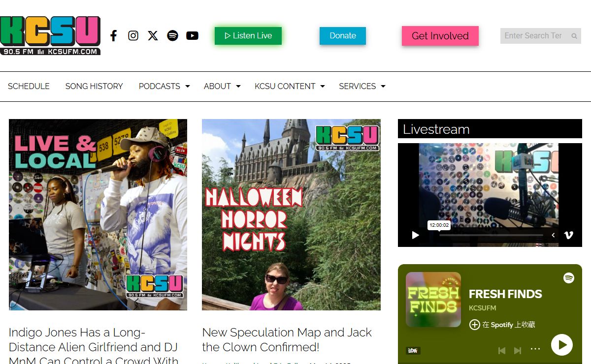Click the Listen Live button
Screen dimensions: 591x364
pyautogui.click(x=248, y=35)
